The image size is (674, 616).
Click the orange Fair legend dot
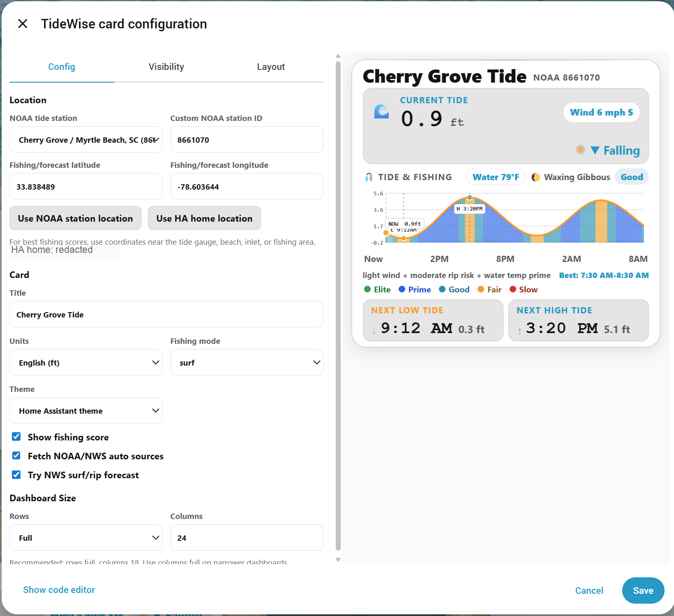(481, 289)
